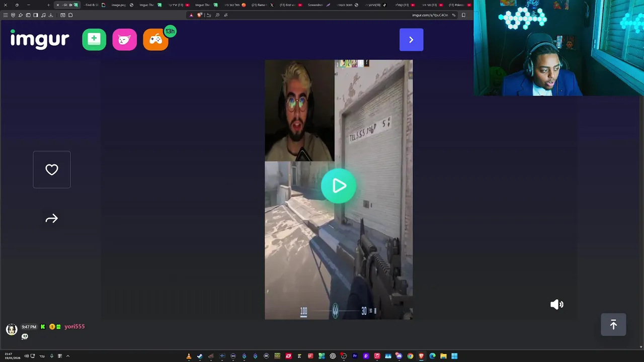Open the green New Post plus icon

point(94,40)
